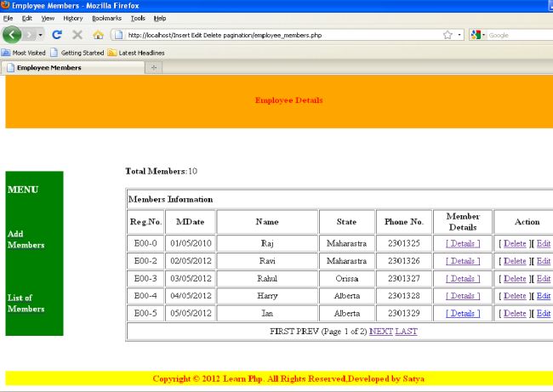The width and height of the screenshot is (553, 392).
Task: Click List of Members in the menu
Action: tap(26, 304)
